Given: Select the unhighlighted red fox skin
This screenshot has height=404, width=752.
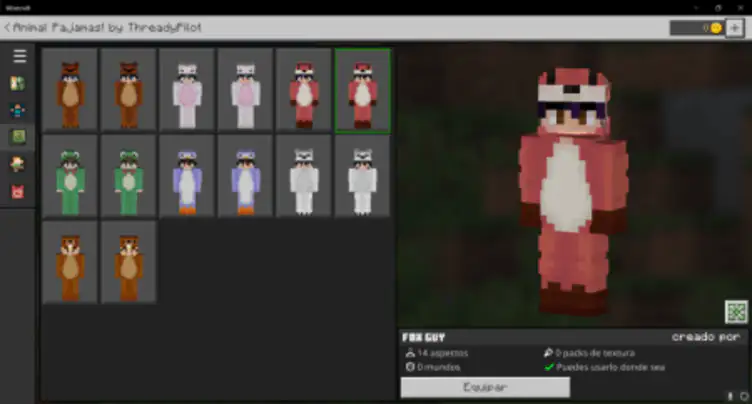Looking at the screenshot, I should point(304,90).
